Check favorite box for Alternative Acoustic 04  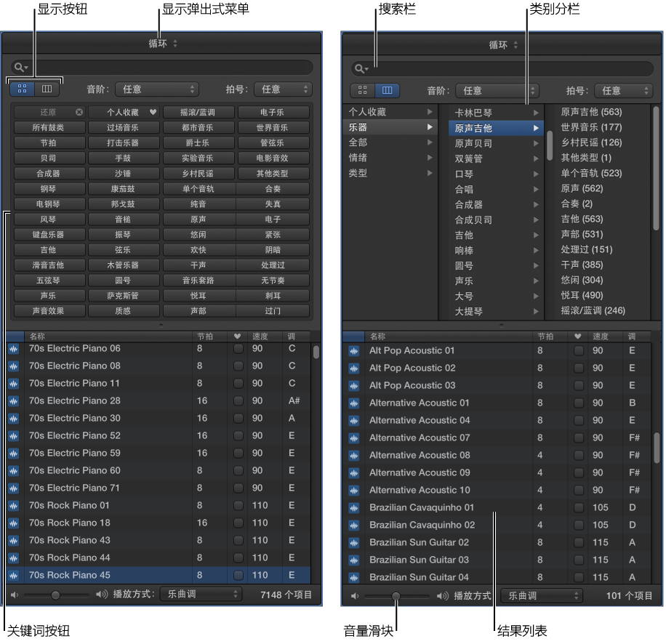pos(579,420)
